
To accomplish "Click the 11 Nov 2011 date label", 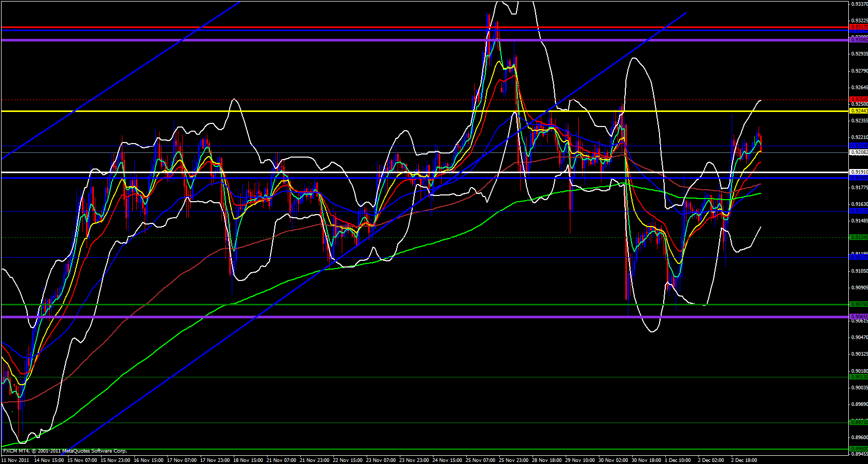I will pos(15,460).
